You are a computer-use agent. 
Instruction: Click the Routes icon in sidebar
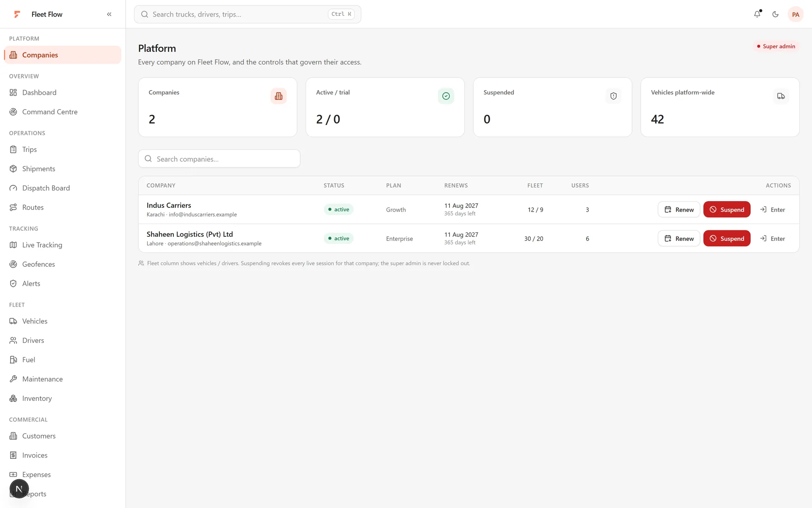click(14, 207)
